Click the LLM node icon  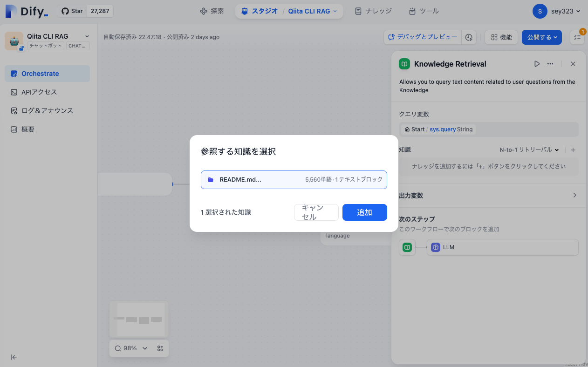coord(436,247)
